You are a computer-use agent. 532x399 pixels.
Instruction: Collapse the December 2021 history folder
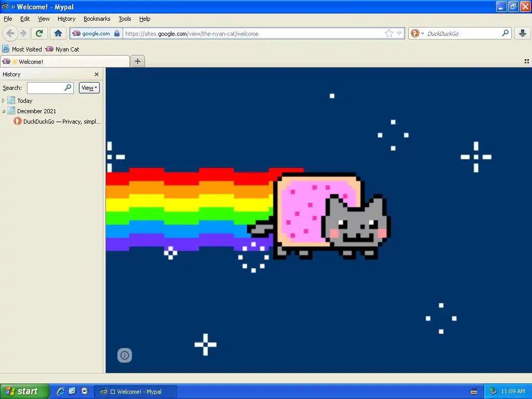coord(4,111)
